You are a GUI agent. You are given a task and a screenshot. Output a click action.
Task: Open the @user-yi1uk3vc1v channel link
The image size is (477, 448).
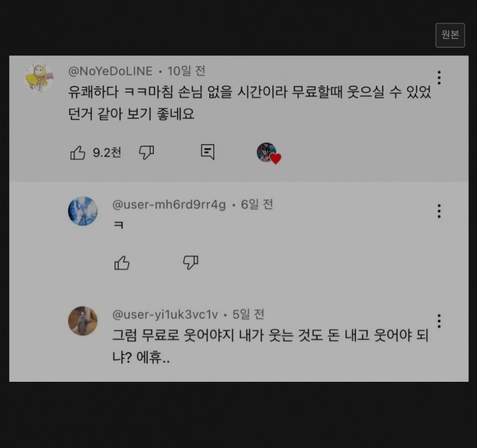165,314
